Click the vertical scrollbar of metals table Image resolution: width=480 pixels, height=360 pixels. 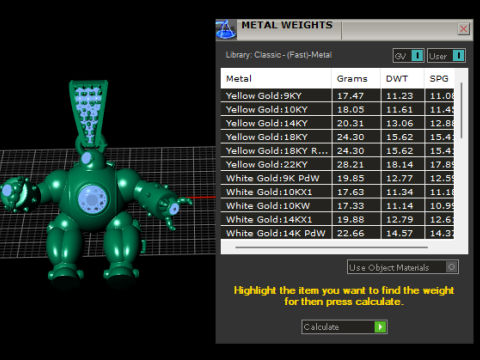click(x=461, y=110)
